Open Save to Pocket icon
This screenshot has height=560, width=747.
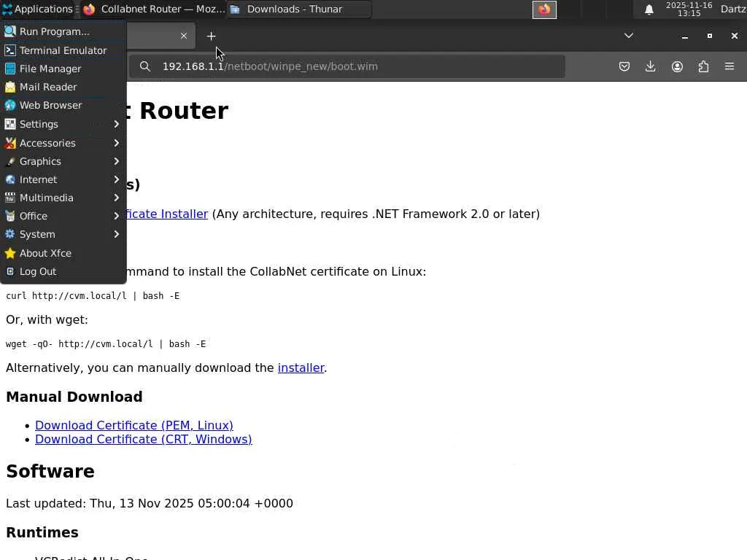coord(624,66)
